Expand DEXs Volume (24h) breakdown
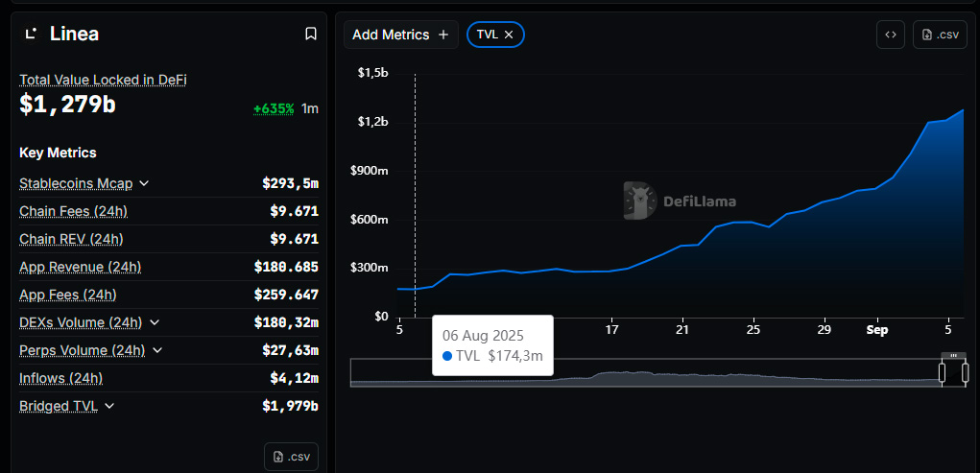Image resolution: width=980 pixels, height=473 pixels. pos(155,322)
